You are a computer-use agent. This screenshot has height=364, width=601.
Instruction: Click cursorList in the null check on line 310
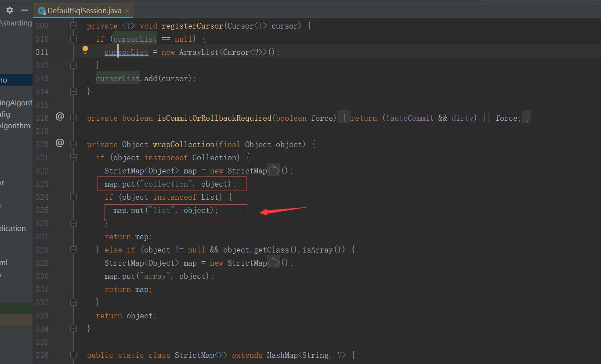click(135, 39)
